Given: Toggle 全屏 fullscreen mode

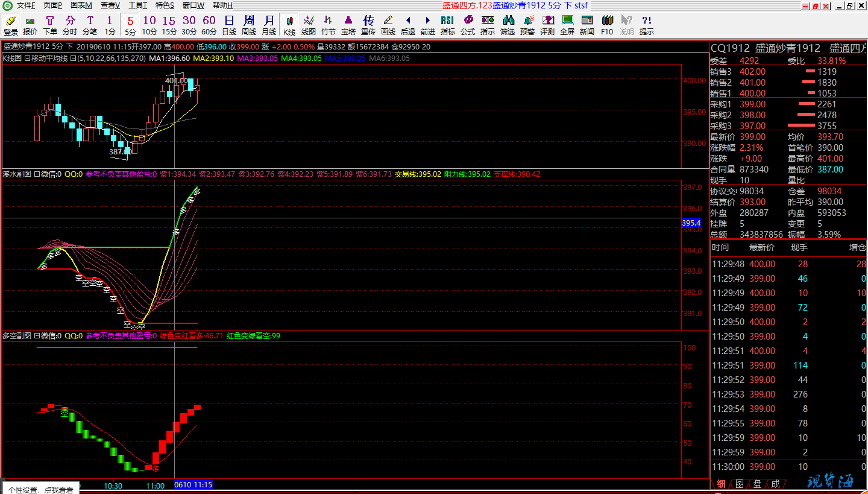Looking at the screenshot, I should point(567,25).
